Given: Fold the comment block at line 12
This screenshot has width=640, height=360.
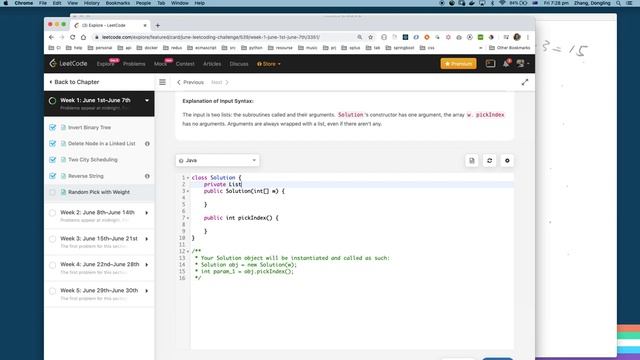Looking at the screenshot, I should [x=188, y=251].
